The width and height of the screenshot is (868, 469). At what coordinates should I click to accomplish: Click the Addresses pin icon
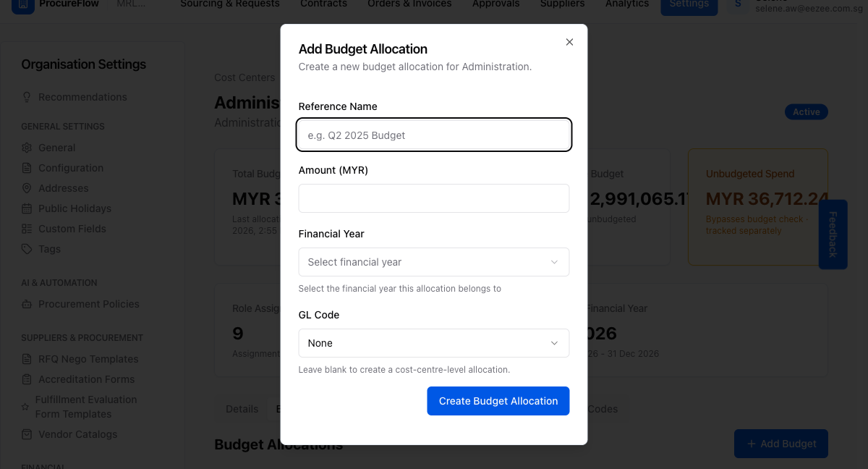point(27,188)
